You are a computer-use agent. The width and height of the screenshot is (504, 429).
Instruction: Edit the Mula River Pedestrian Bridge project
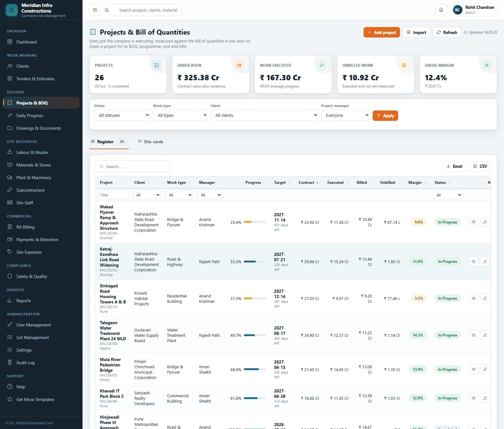(x=485, y=369)
